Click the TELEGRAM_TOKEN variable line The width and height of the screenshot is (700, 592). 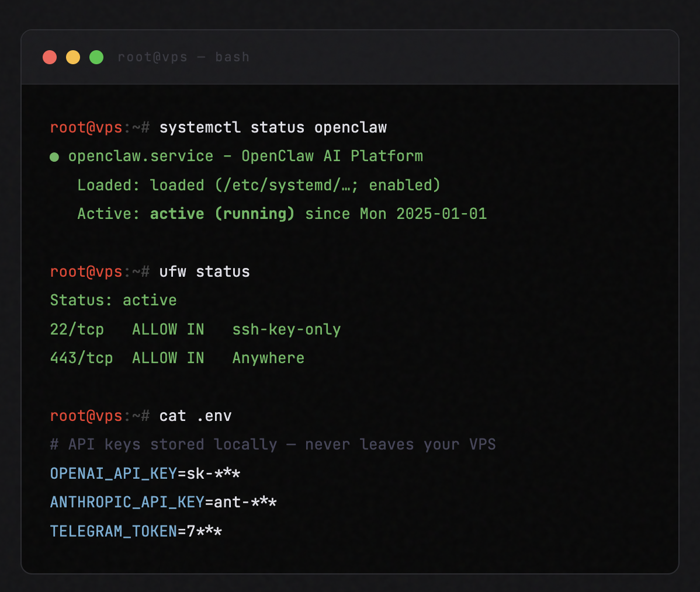(x=136, y=531)
